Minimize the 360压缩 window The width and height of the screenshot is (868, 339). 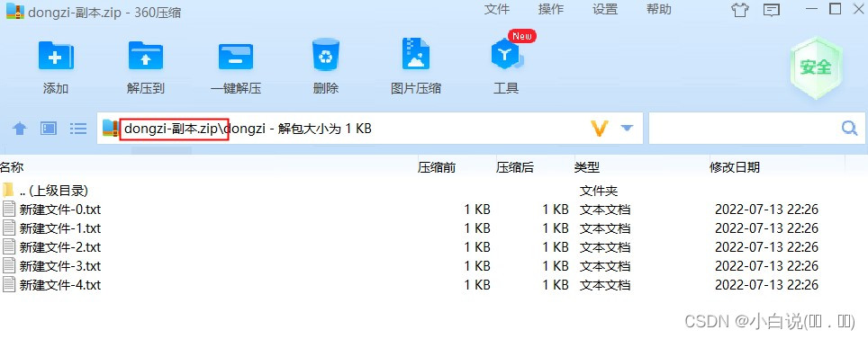pos(812,9)
